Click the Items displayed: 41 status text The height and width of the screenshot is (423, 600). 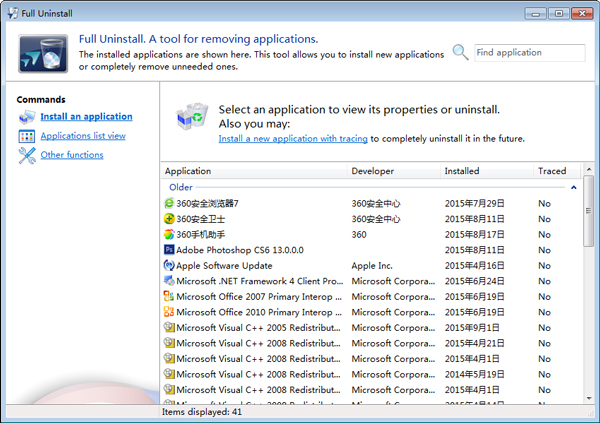[202, 412]
